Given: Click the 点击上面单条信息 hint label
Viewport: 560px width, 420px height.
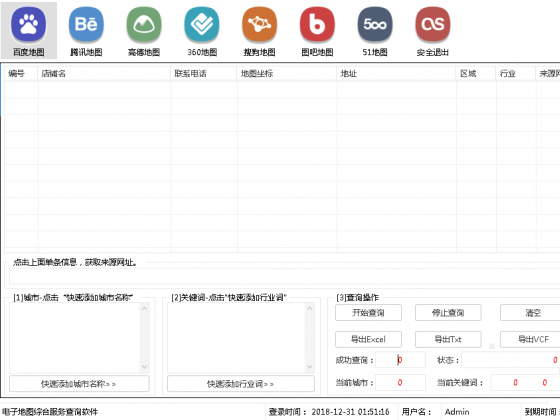Looking at the screenshot, I should pos(75,262).
